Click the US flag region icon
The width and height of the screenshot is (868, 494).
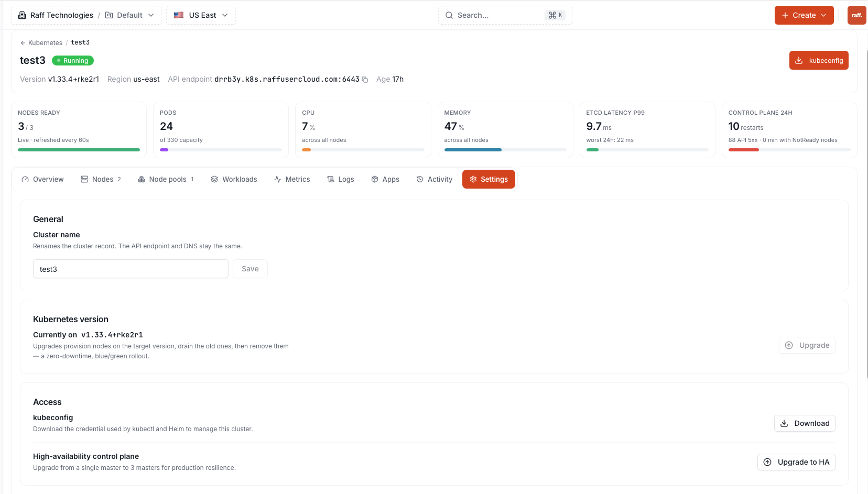(x=179, y=15)
